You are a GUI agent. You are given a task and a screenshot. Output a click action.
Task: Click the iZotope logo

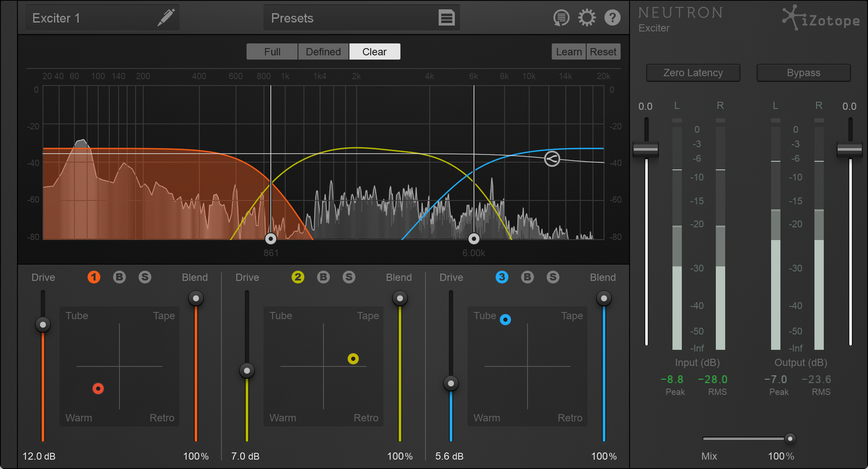pos(821,19)
